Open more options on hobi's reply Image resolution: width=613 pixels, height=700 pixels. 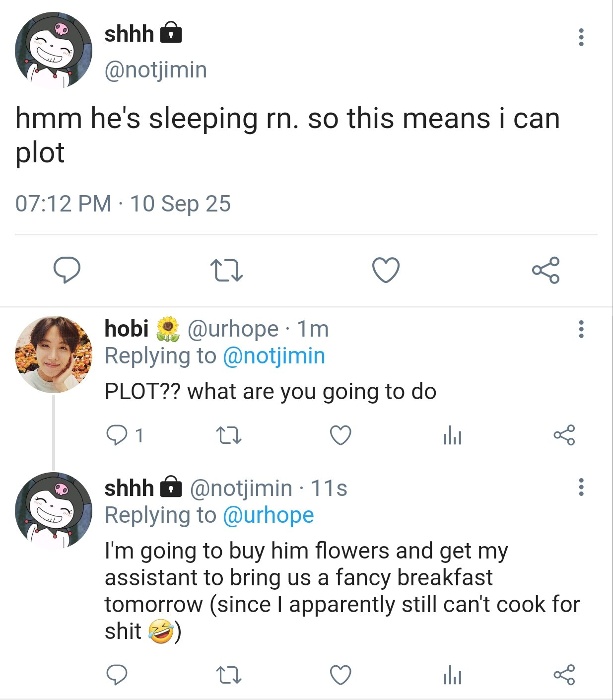pyautogui.click(x=581, y=329)
